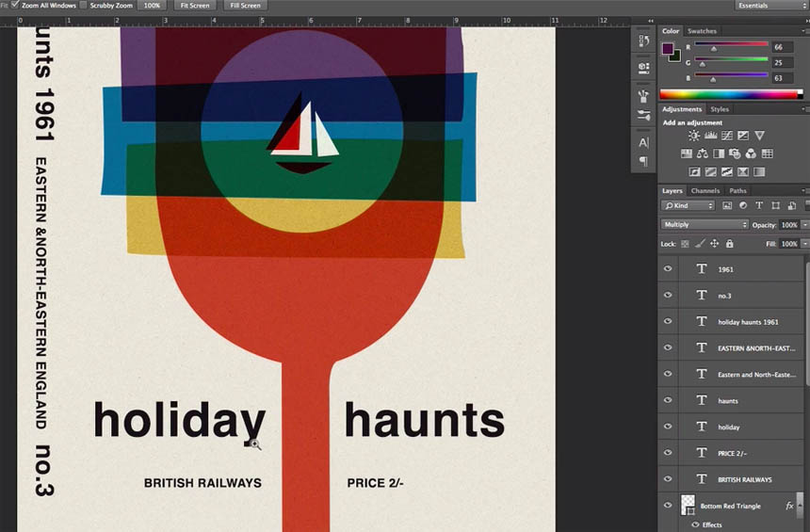Open the Character panel icon

[x=643, y=142]
